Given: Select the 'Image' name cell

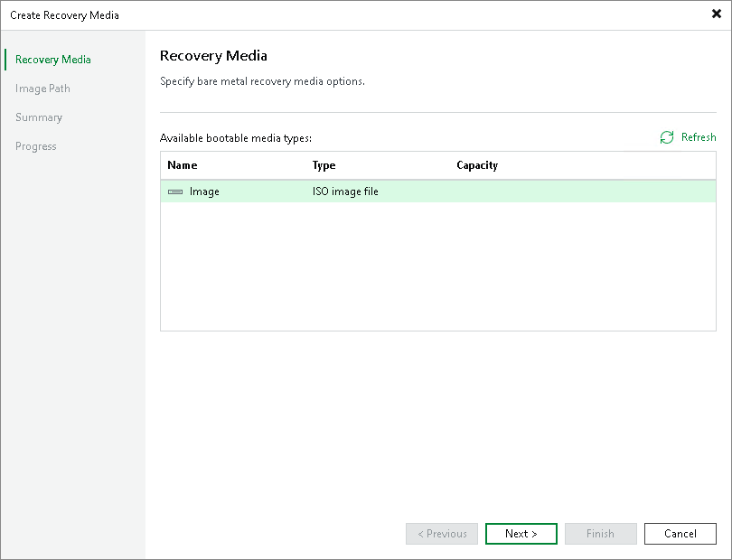Looking at the screenshot, I should point(204,191).
